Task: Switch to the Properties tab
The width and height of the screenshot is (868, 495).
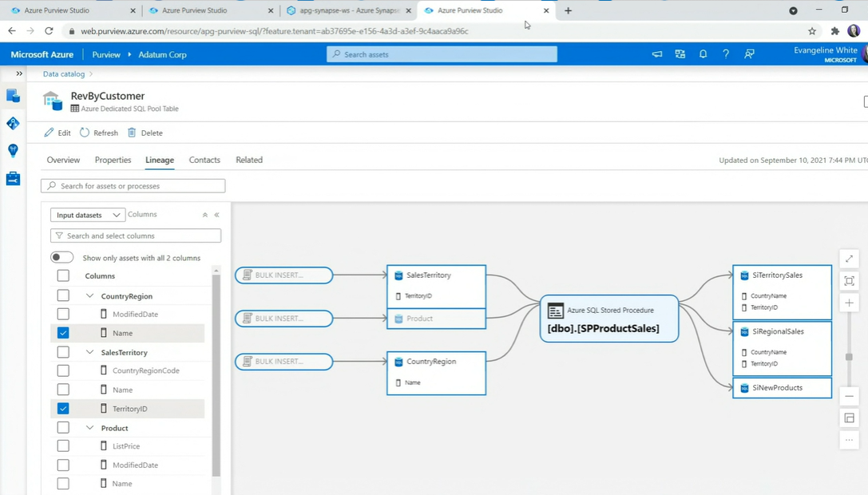Action: (113, 160)
